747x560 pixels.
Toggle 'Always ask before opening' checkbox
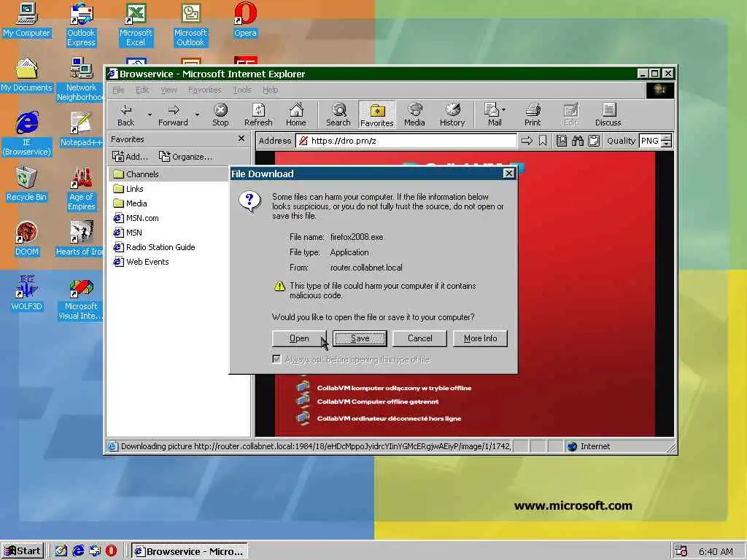tap(276, 359)
